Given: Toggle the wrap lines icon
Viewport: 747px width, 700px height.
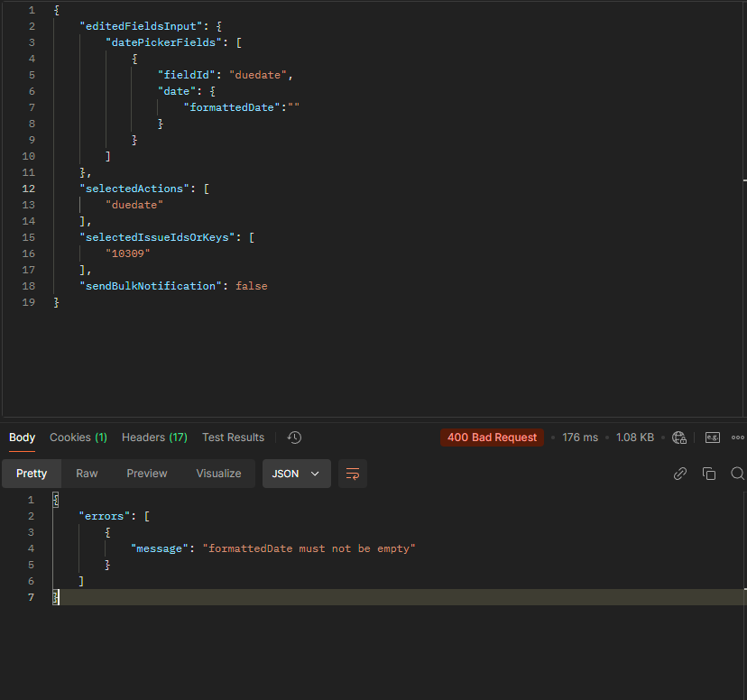Looking at the screenshot, I should click(x=353, y=474).
